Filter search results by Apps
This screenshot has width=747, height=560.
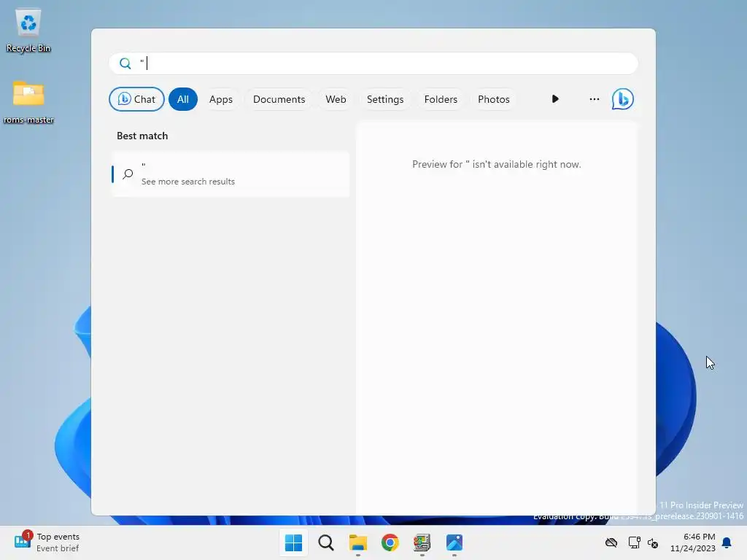click(x=221, y=99)
